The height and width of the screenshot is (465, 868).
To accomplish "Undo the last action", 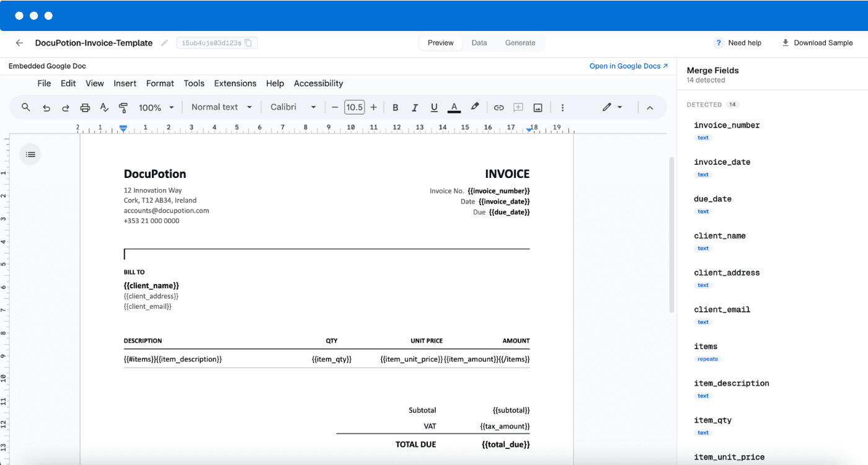I will point(46,107).
